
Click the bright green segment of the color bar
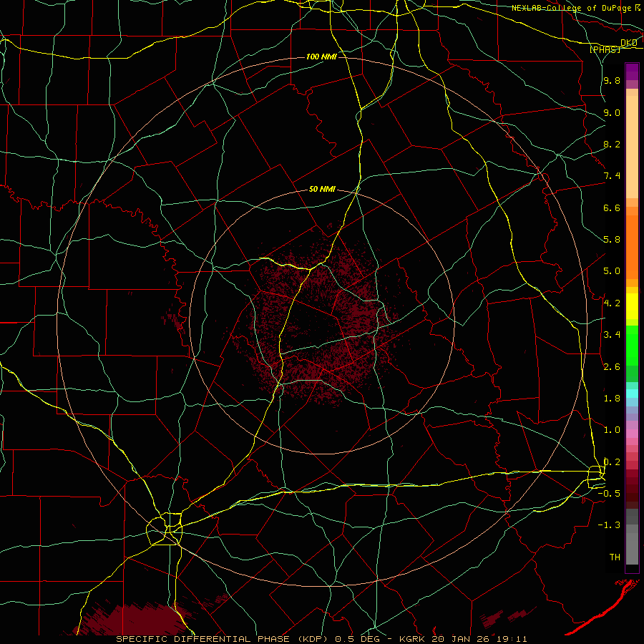(632, 346)
